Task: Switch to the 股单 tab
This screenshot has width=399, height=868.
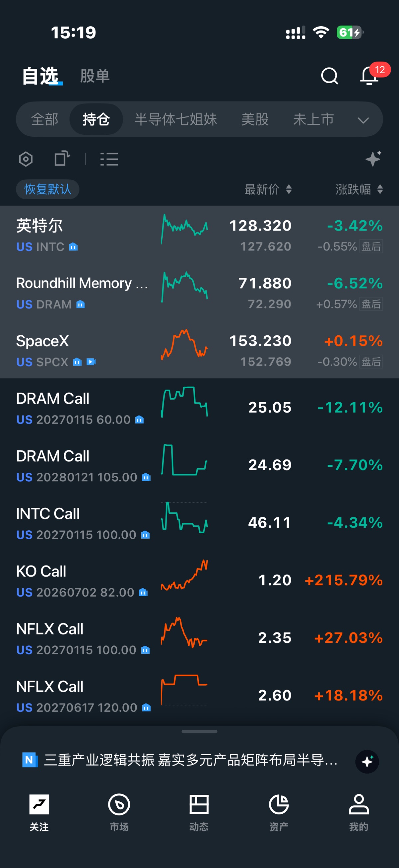Action: [95, 76]
